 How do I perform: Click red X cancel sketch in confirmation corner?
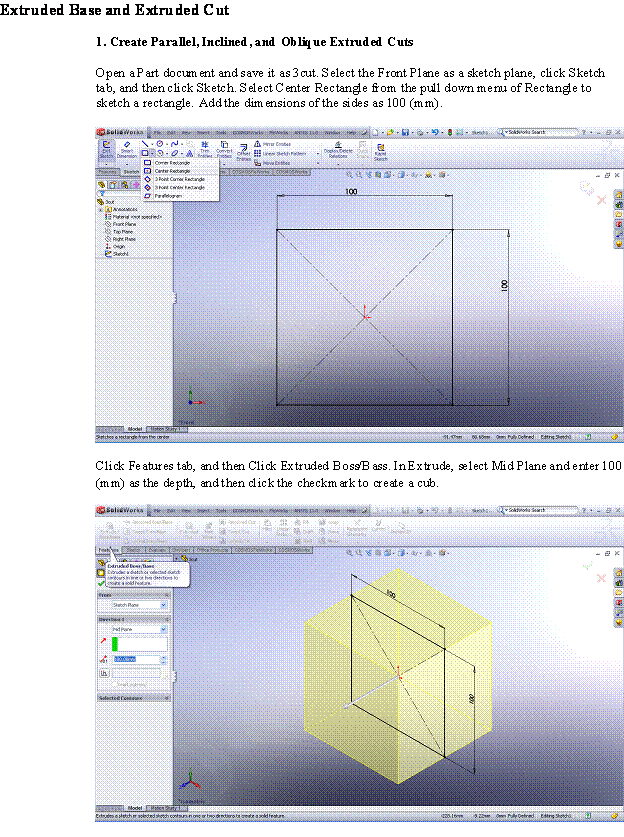(602, 200)
